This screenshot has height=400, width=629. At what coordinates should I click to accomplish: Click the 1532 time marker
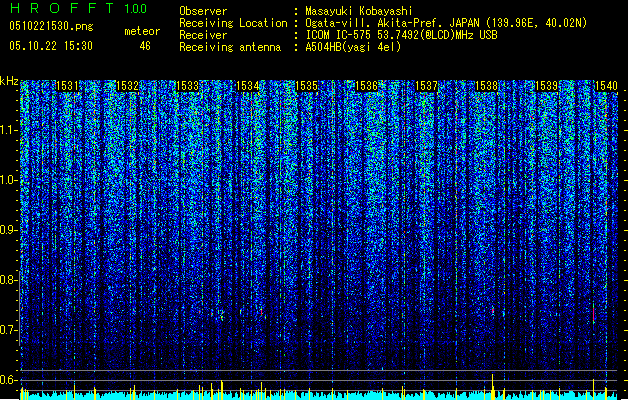(x=127, y=85)
